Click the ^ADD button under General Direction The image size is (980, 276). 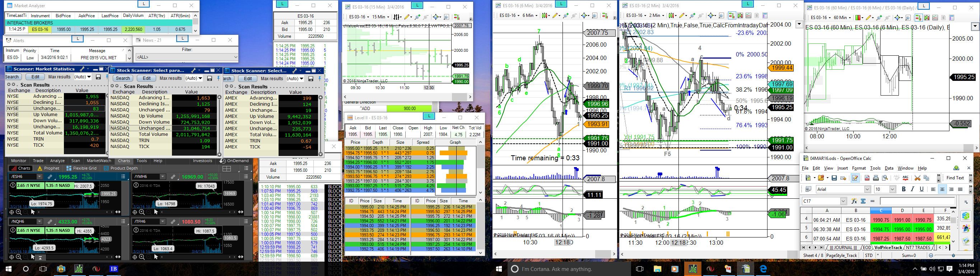[365, 109]
